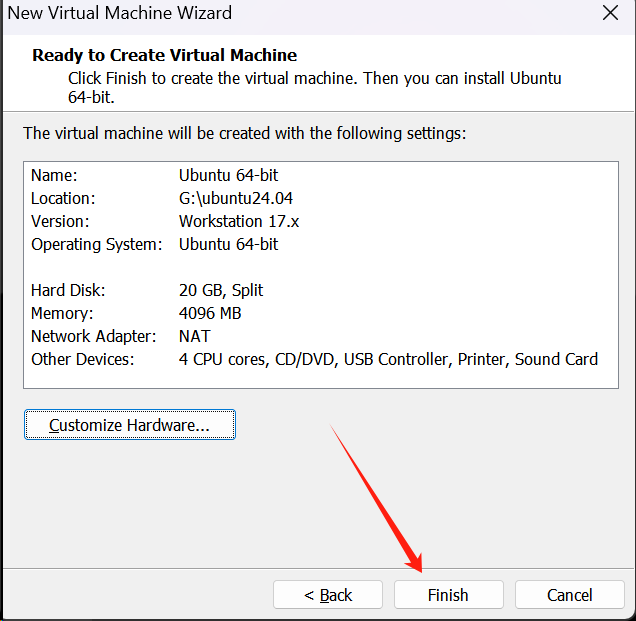The image size is (636, 621).
Task: Cancel the virtual machine wizard
Action: (x=569, y=595)
